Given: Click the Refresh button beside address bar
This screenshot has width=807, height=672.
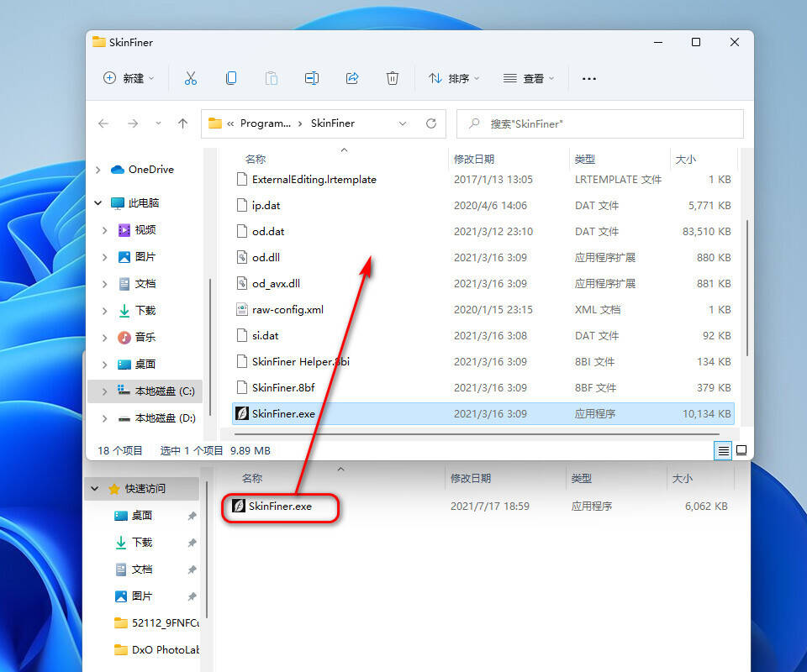Looking at the screenshot, I should (431, 123).
